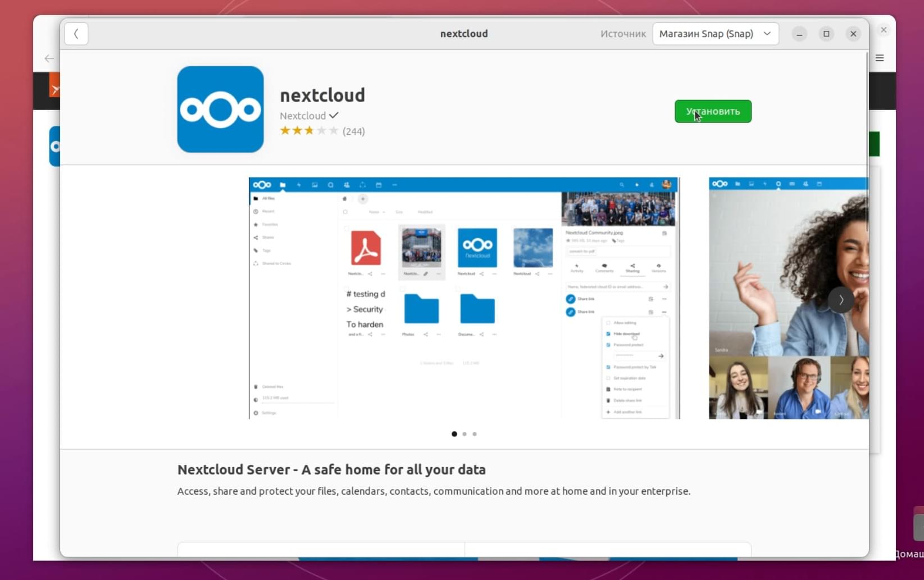Click the verified publisher checkmark next to Nextcloud
This screenshot has width=924, height=580.
(x=334, y=115)
